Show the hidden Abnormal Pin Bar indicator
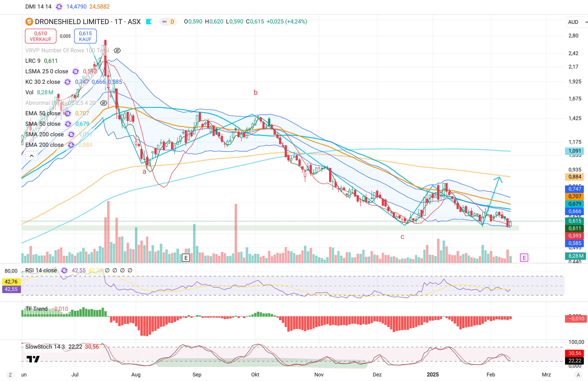The width and height of the screenshot is (588, 381). (103, 103)
